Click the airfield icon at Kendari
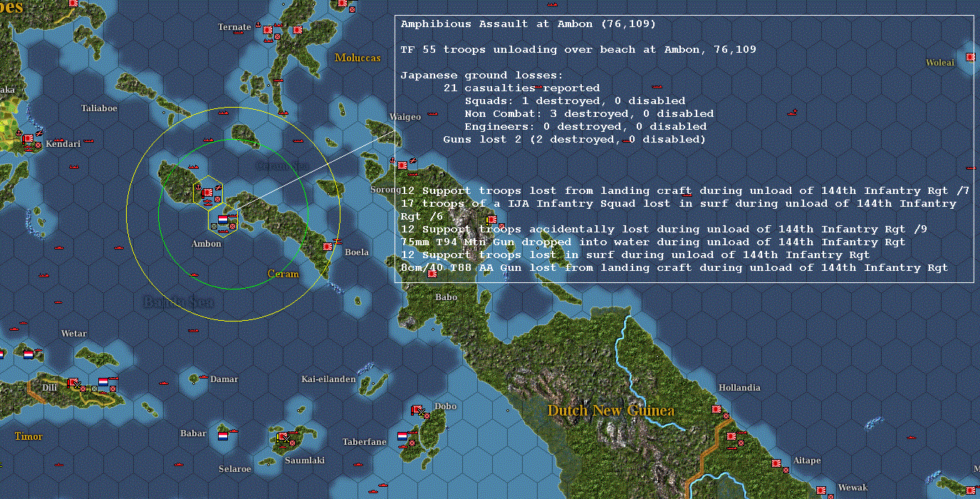Screen dimensions: 980x499 (x=40, y=134)
